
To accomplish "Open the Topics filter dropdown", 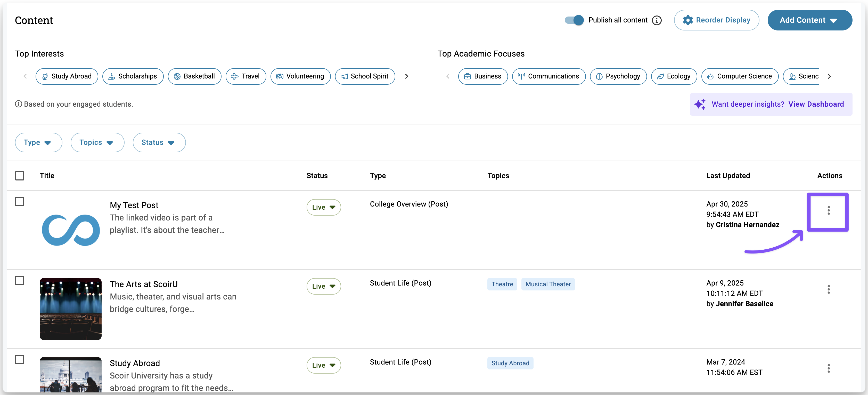I will 97,142.
